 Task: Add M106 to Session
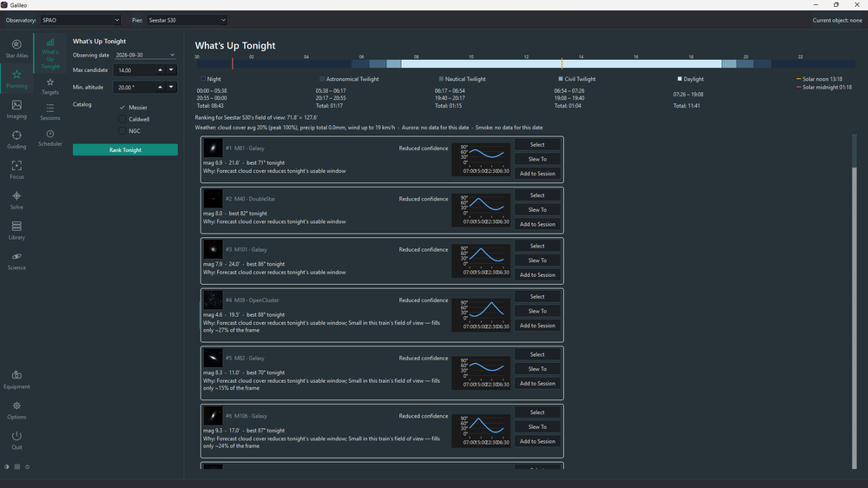click(537, 441)
